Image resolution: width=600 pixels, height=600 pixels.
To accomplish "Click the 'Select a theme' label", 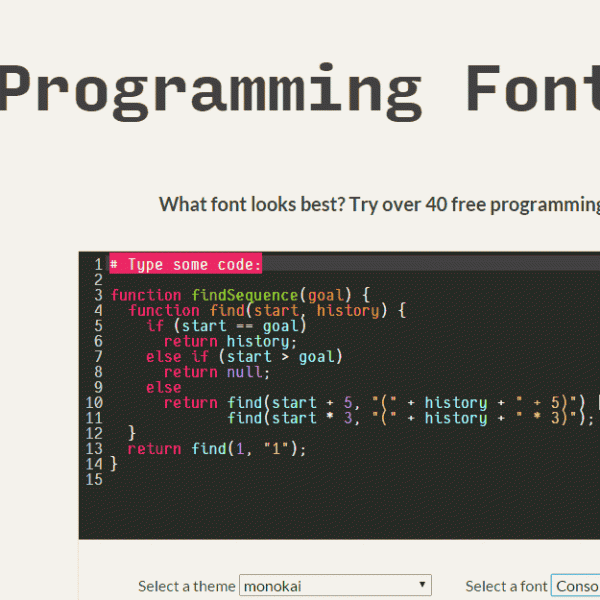I will click(x=187, y=586).
